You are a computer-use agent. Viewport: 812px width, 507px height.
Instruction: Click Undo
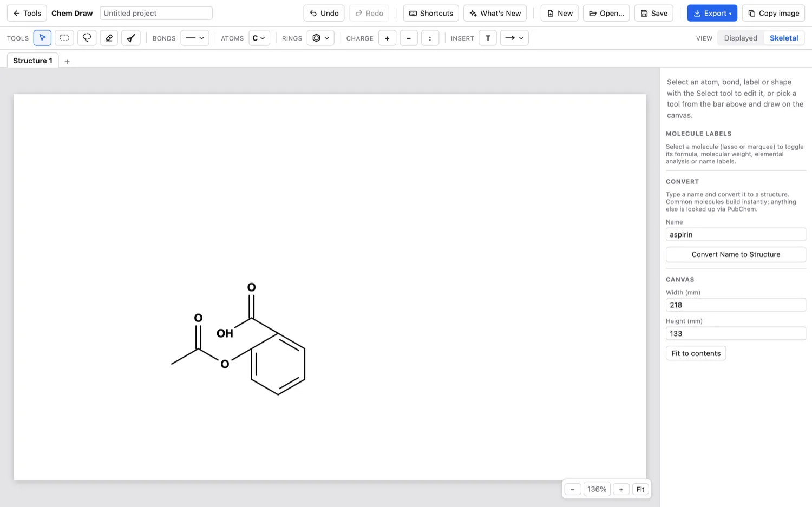pyautogui.click(x=324, y=13)
